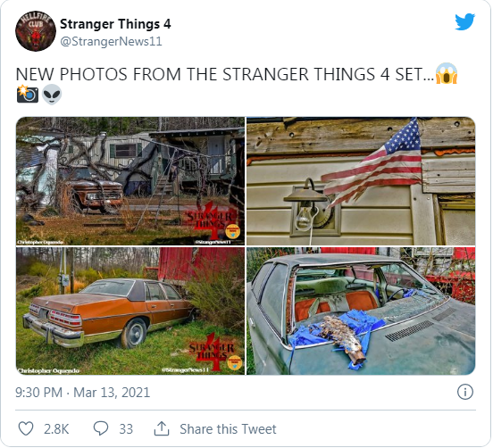The image size is (493, 448).
Task: Open replies via the speech bubble icon
Action: [x=101, y=429]
